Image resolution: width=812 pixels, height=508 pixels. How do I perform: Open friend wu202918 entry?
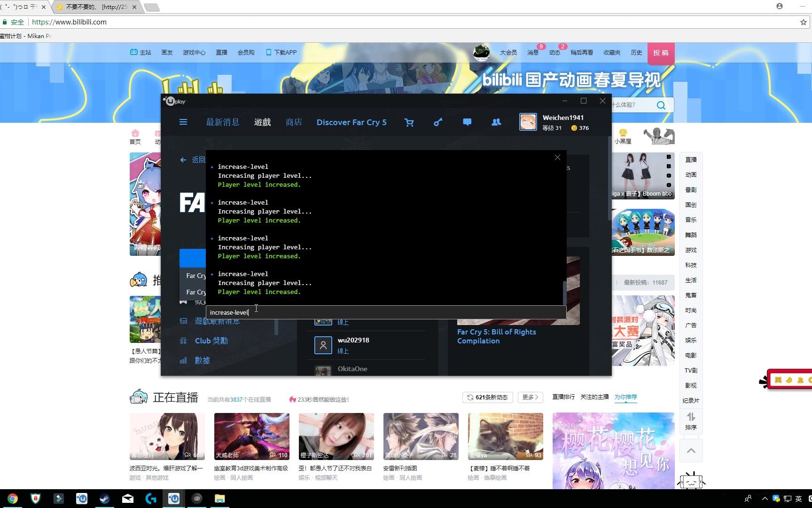coord(366,345)
